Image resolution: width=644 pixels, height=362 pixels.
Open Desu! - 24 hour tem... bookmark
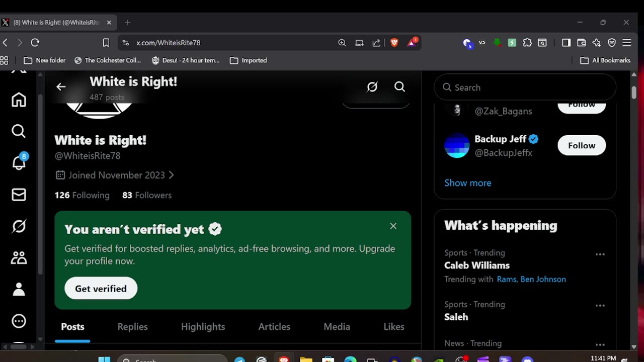click(x=186, y=60)
